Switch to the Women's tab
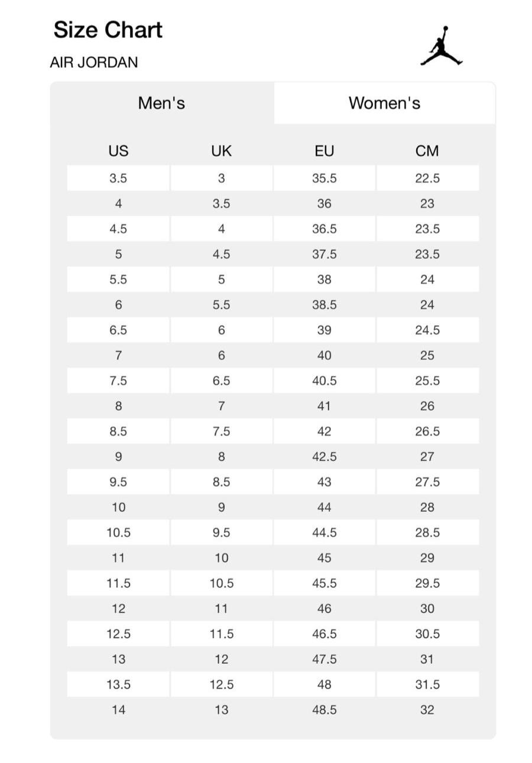 (x=384, y=103)
